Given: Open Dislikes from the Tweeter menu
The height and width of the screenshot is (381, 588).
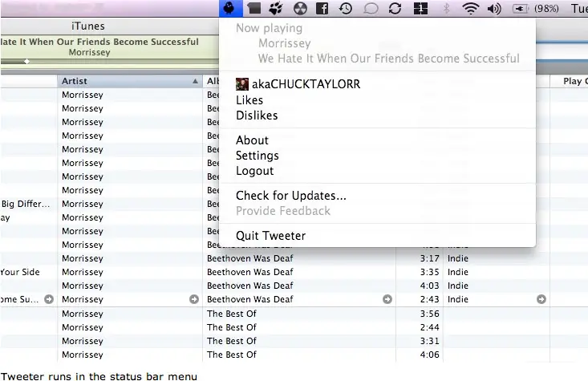Looking at the screenshot, I should pos(378,116).
